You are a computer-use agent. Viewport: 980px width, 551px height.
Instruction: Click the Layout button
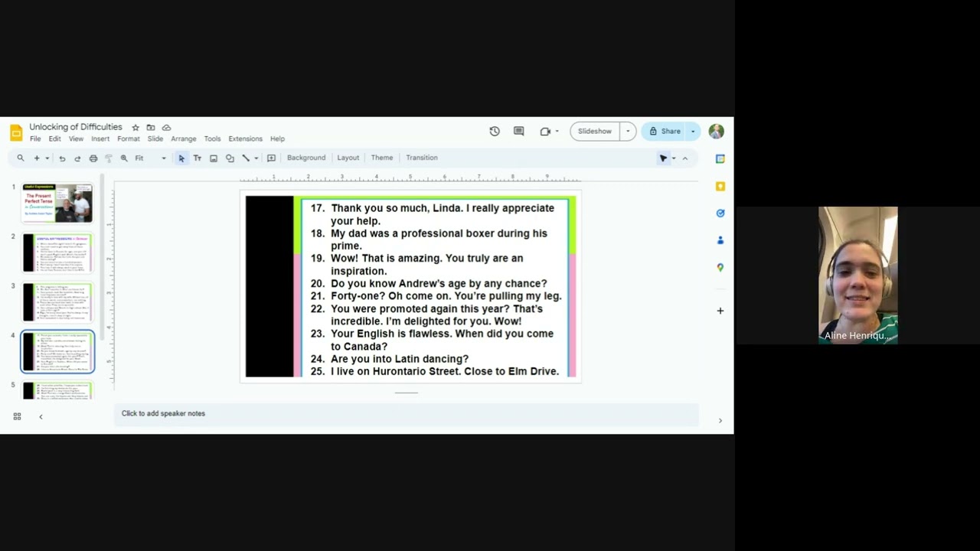coord(348,158)
